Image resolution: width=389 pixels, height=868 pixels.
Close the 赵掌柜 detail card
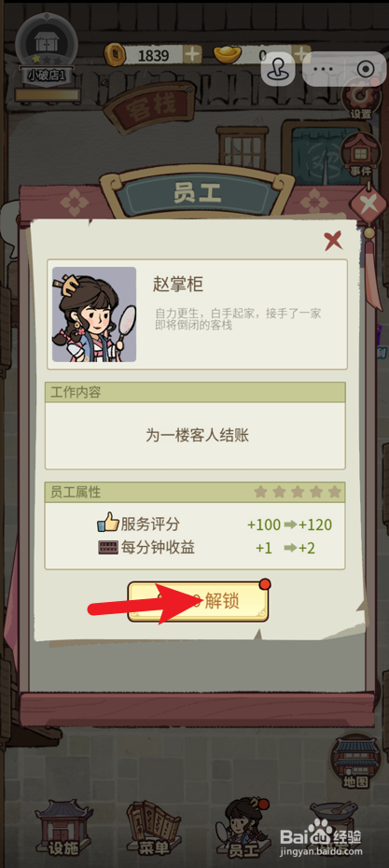(x=333, y=241)
